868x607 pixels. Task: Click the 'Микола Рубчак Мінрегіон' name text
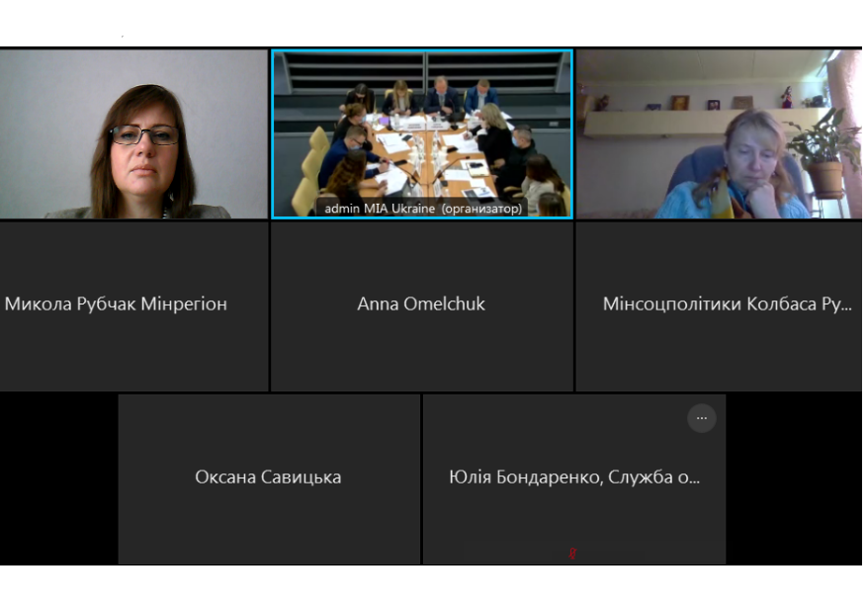116,303
